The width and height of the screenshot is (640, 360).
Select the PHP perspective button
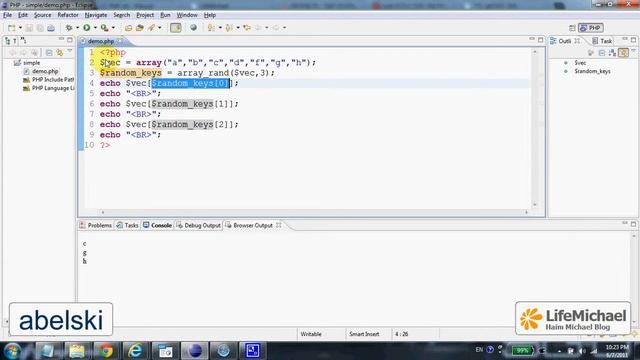coord(591,28)
